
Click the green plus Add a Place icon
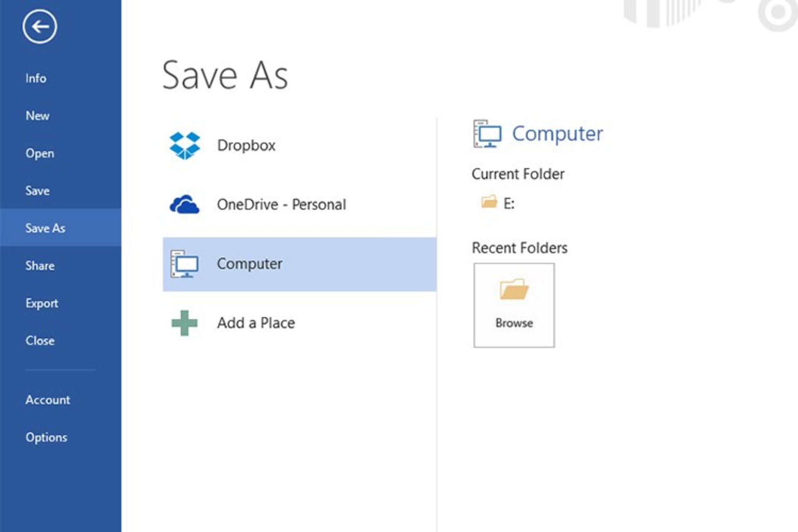tap(185, 323)
